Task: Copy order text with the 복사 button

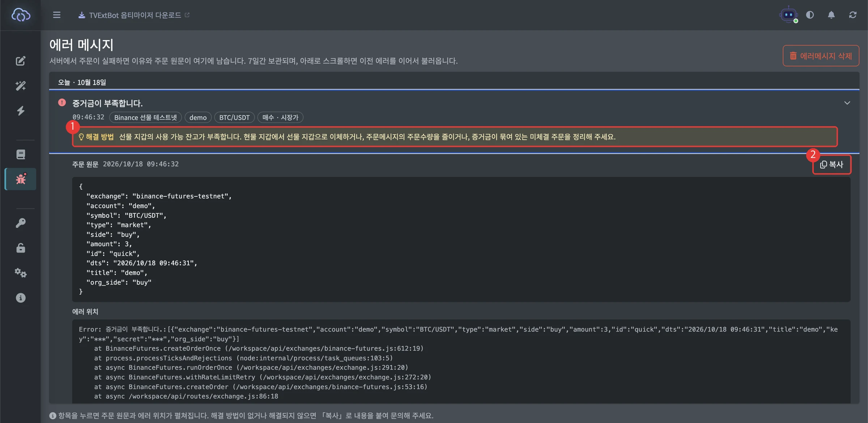Action: click(832, 164)
